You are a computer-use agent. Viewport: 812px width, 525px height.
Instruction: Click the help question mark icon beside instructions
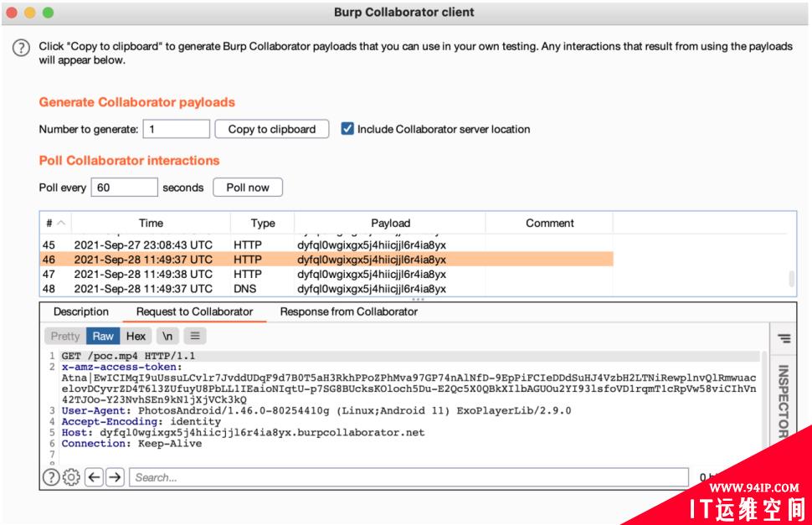coord(21,48)
